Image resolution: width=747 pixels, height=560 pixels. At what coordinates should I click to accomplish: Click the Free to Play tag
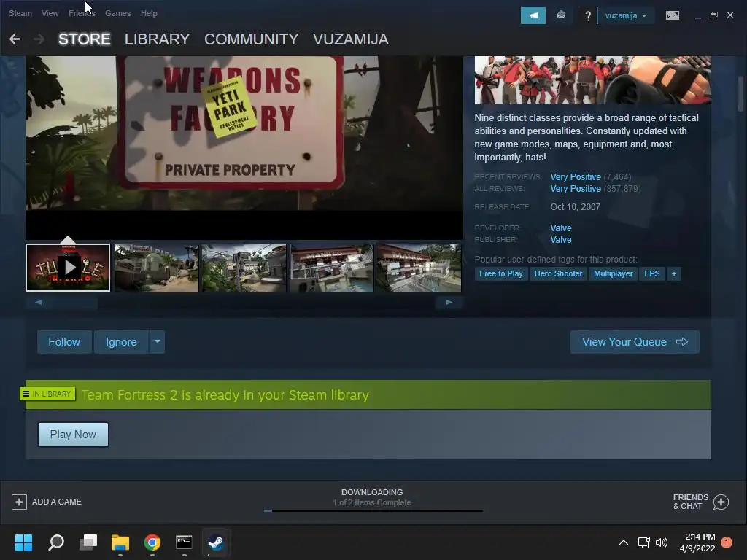point(500,273)
